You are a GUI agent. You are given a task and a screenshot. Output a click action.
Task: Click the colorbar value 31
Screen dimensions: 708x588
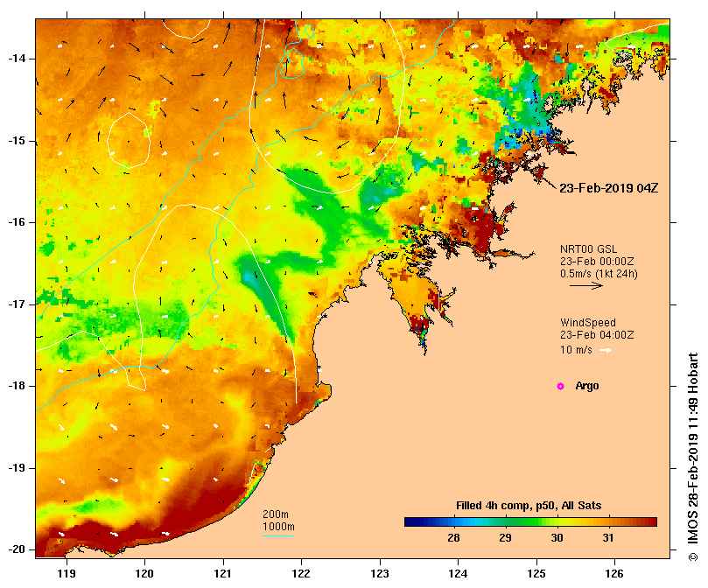coord(608,537)
